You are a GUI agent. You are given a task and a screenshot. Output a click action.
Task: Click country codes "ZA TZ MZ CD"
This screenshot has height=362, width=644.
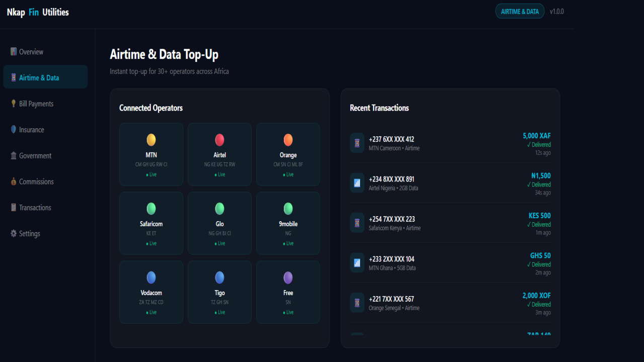pos(151,302)
